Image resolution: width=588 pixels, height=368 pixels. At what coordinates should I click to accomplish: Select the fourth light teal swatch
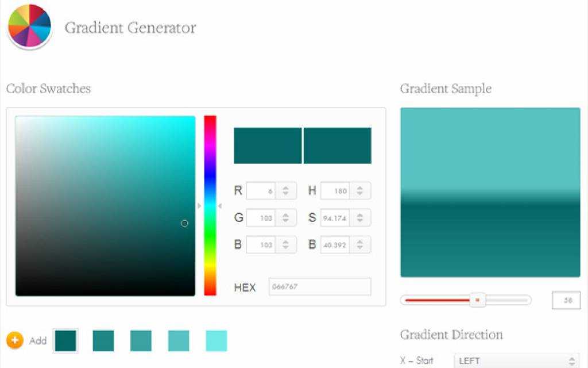179,340
